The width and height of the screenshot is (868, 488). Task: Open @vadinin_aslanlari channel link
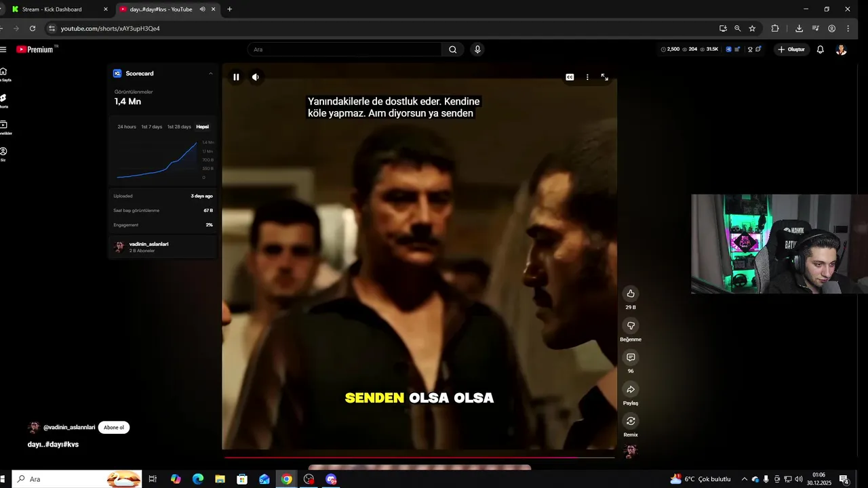(69, 428)
